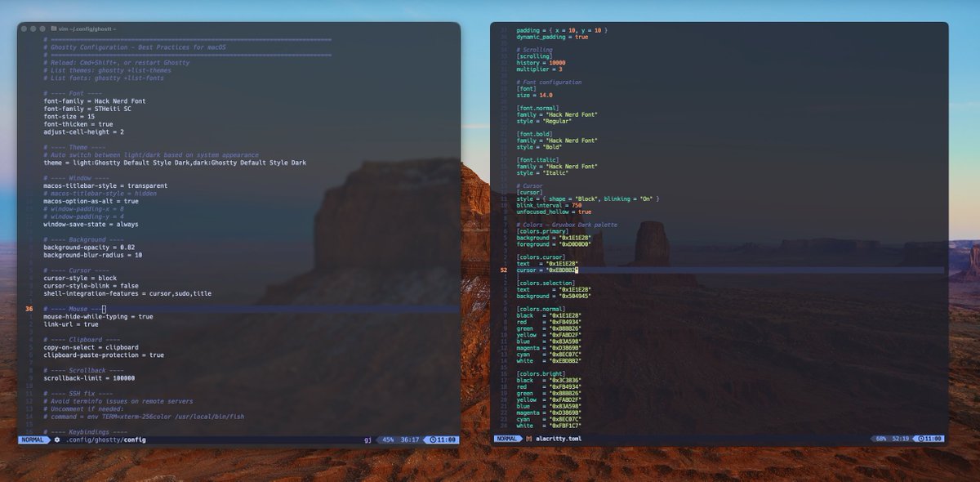Click the .config/ghostty/config file path
The image size is (980, 482).
click(x=105, y=440)
